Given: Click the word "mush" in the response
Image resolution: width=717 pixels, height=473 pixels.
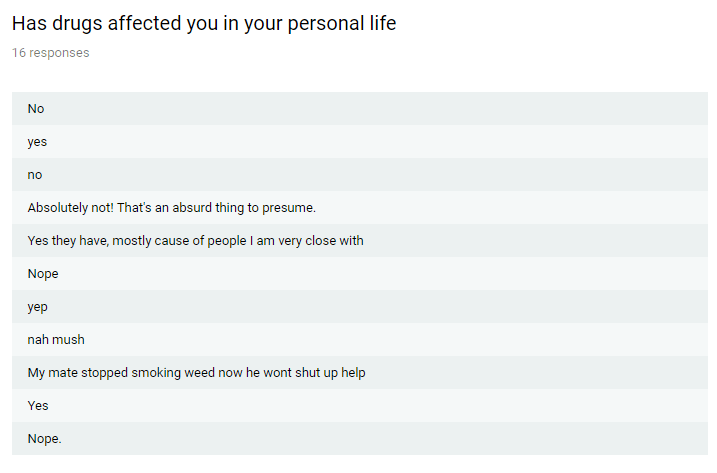Looking at the screenshot, I should click(69, 339).
